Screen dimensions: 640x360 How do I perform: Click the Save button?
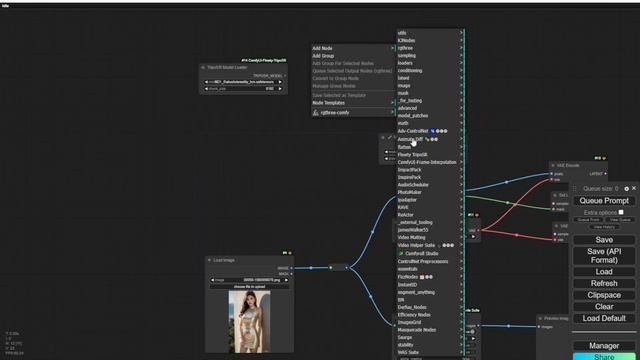pyautogui.click(x=604, y=240)
